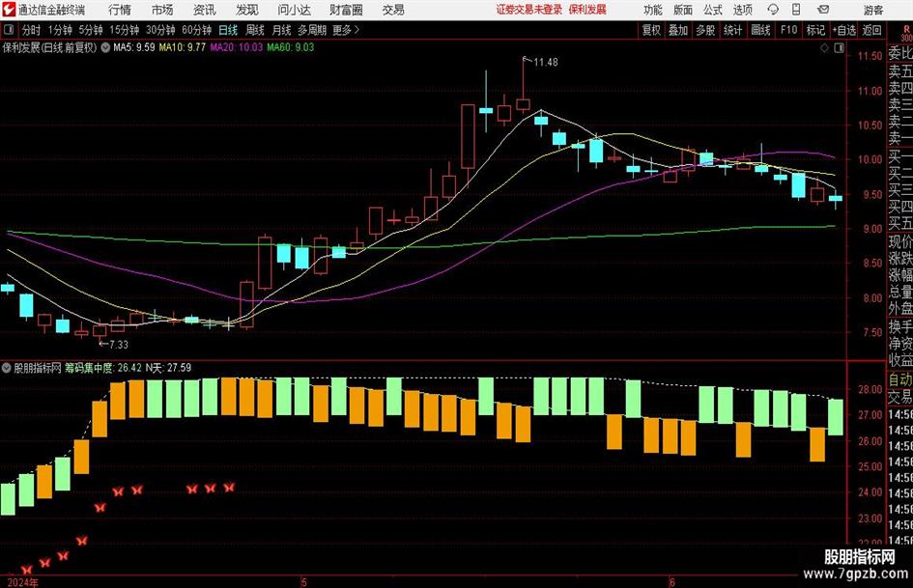
Task: Click the 游客 user account label
Action: pos(873,10)
